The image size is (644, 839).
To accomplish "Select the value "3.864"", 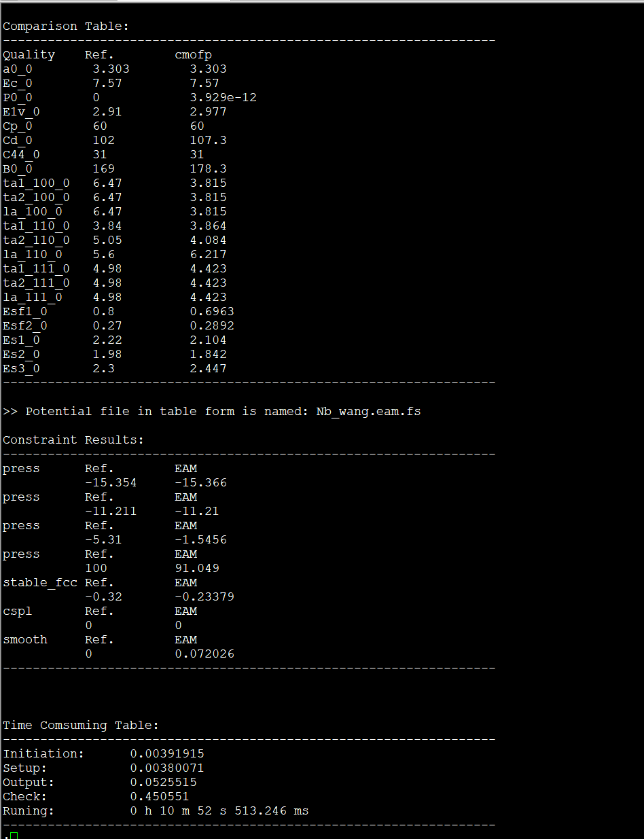I will coord(209,226).
